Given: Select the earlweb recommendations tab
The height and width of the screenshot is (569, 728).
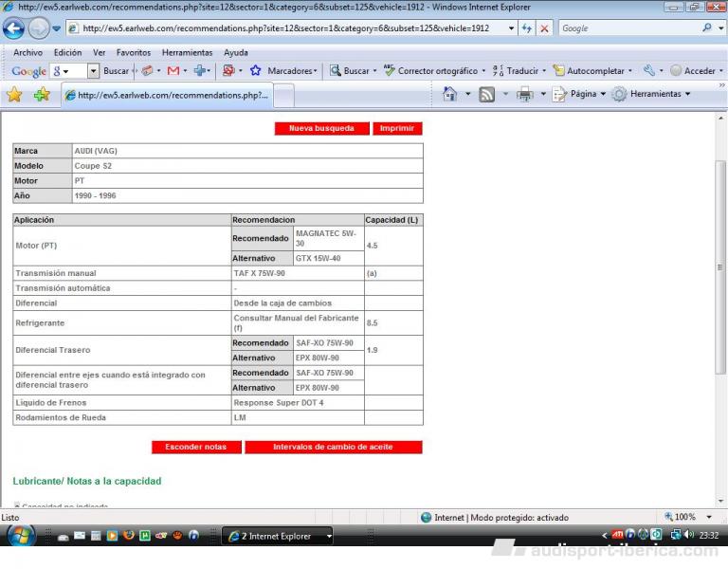Looking at the screenshot, I should (x=167, y=95).
